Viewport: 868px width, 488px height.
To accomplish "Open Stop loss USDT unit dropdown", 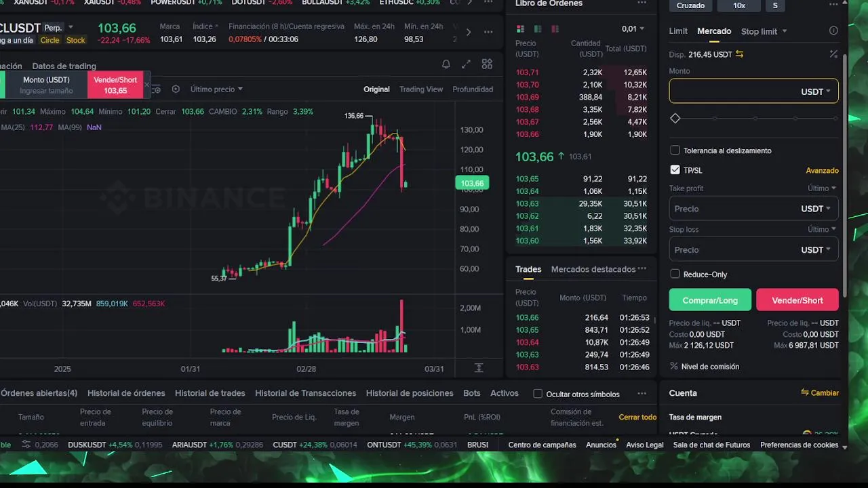I will point(816,249).
